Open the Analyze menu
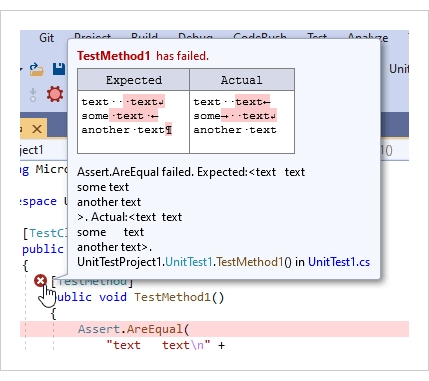Viewport: 429px width, 381px height. (x=368, y=37)
